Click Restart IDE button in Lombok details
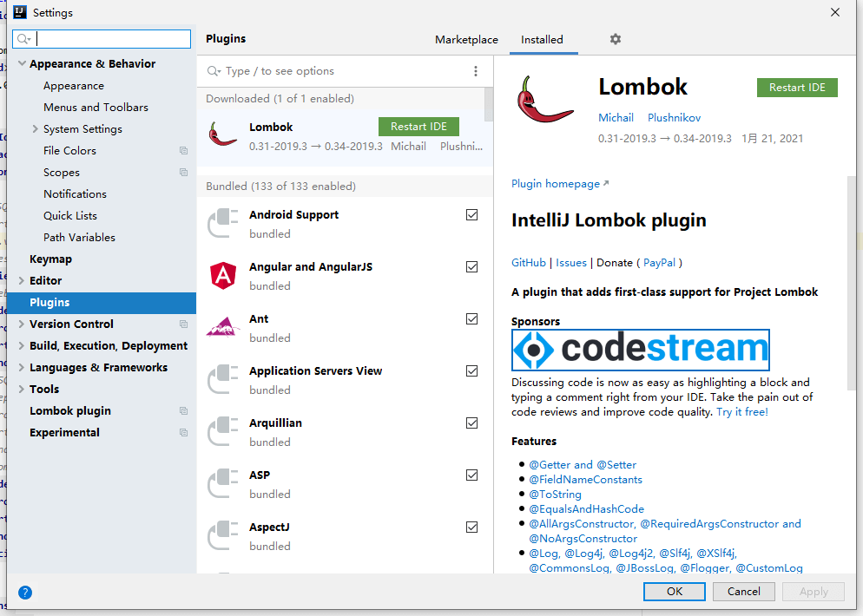Viewport: 863px width, 616px height. [x=797, y=88]
